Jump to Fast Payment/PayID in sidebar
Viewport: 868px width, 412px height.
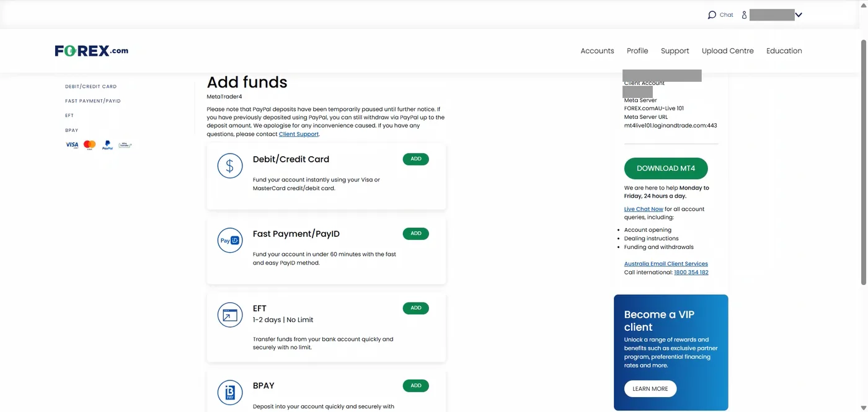pyautogui.click(x=93, y=101)
